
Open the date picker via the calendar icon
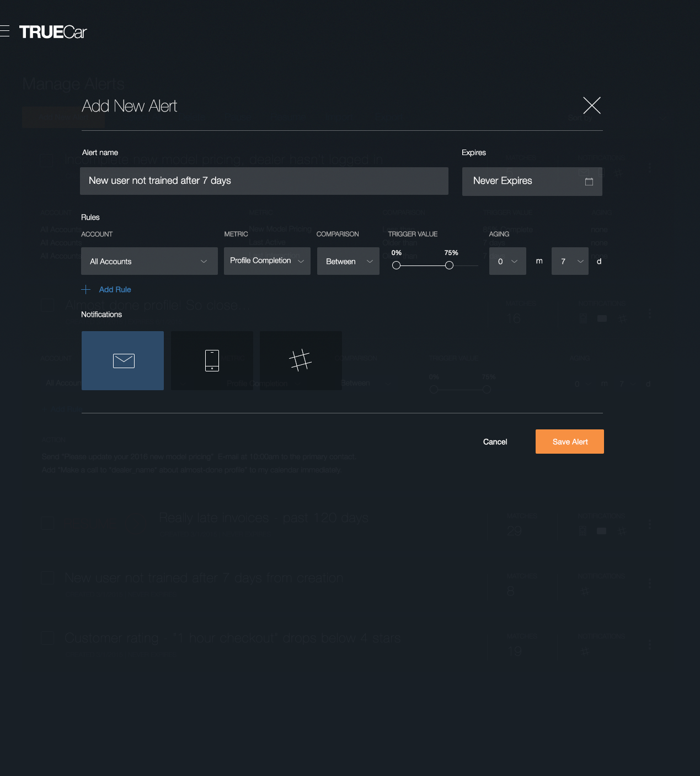tap(588, 180)
